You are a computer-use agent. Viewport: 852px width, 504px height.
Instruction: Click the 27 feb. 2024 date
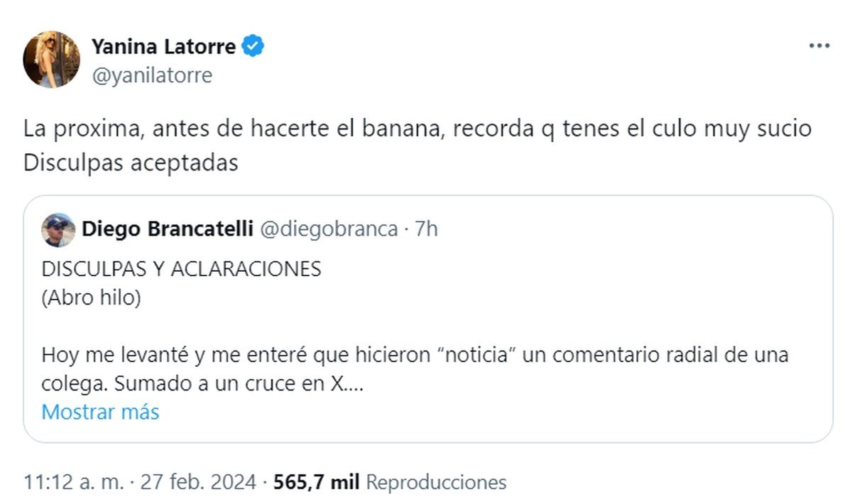(197, 483)
